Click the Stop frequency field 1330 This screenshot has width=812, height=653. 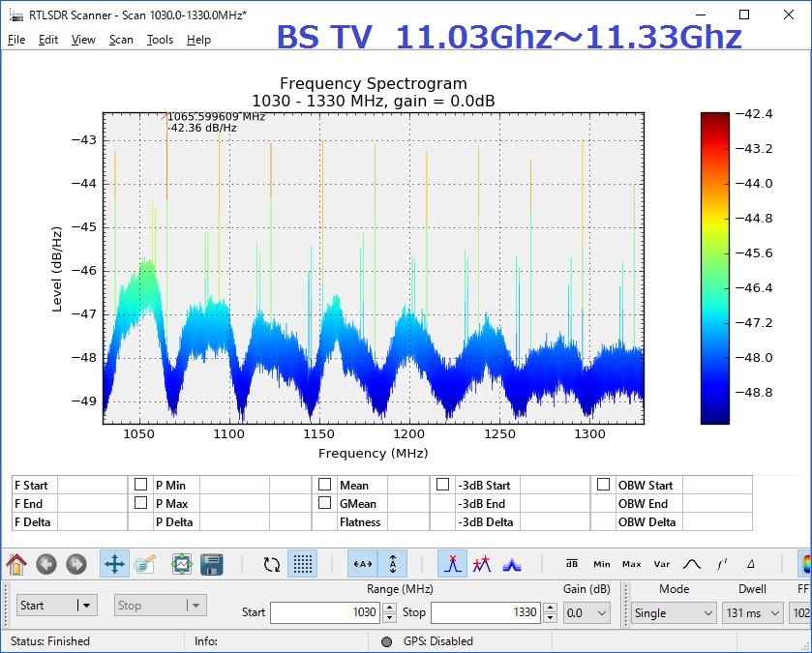tap(486, 612)
